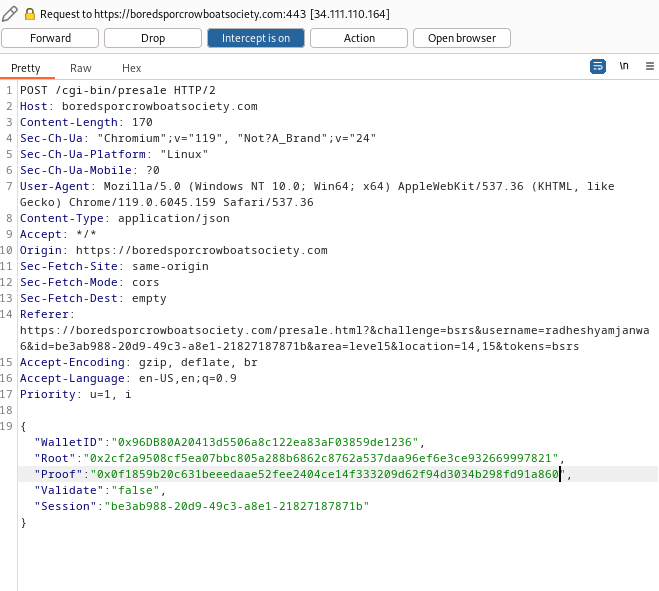Toggle the \n non-printable characters icon

click(624, 66)
